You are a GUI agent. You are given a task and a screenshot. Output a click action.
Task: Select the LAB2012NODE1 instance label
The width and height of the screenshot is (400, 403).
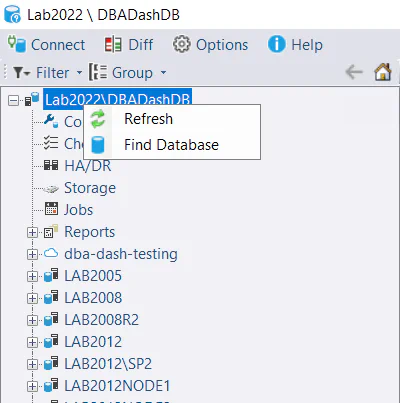click(117, 386)
